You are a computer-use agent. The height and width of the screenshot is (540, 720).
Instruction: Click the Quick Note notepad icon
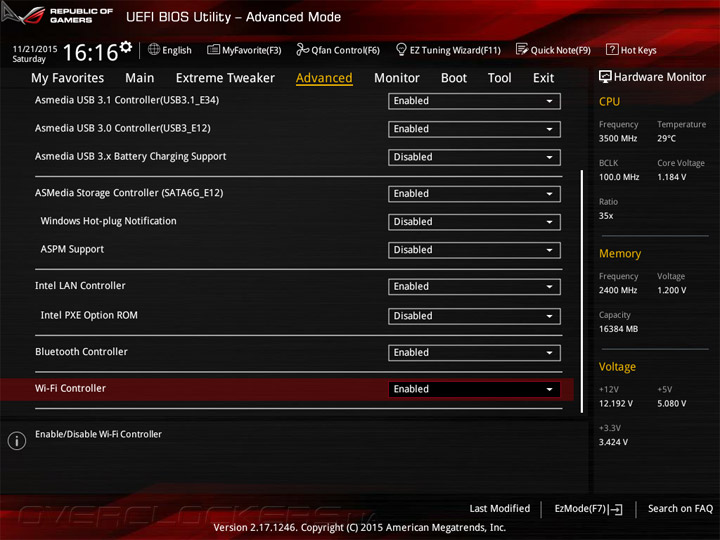pyautogui.click(x=522, y=49)
